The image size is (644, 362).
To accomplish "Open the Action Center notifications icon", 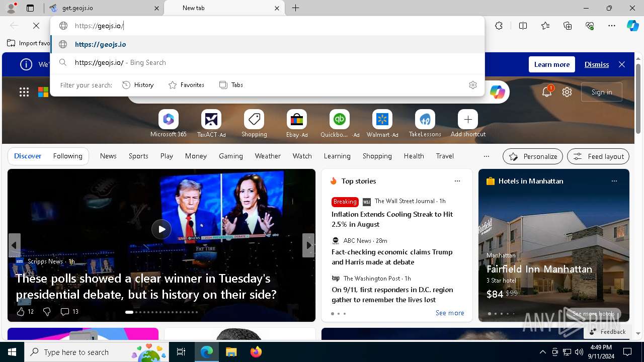I will [627, 352].
